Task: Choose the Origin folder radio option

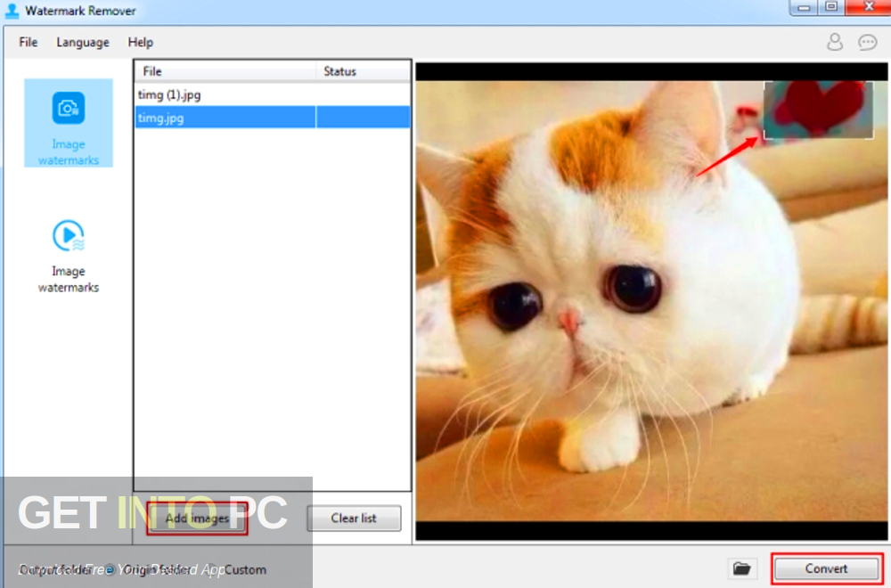Action: pyautogui.click(x=151, y=569)
